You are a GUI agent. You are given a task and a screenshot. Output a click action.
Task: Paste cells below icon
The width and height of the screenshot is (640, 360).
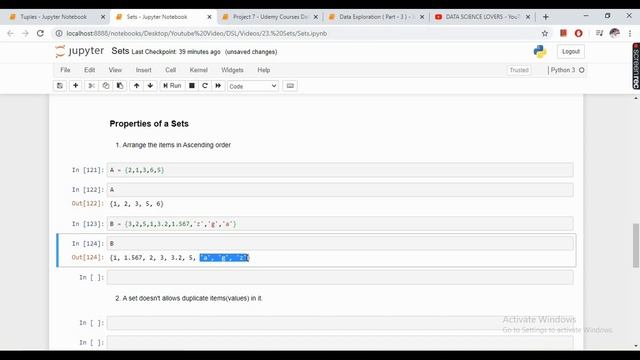[120, 86]
